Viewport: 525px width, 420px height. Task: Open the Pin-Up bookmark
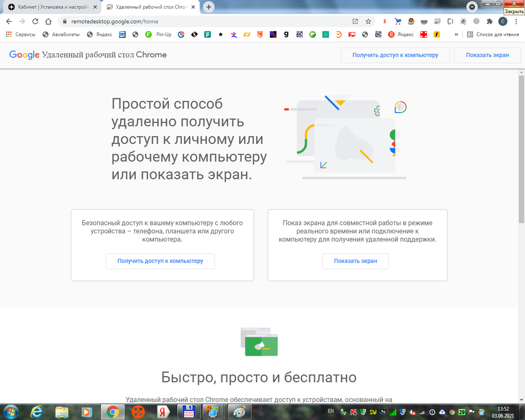click(x=158, y=35)
